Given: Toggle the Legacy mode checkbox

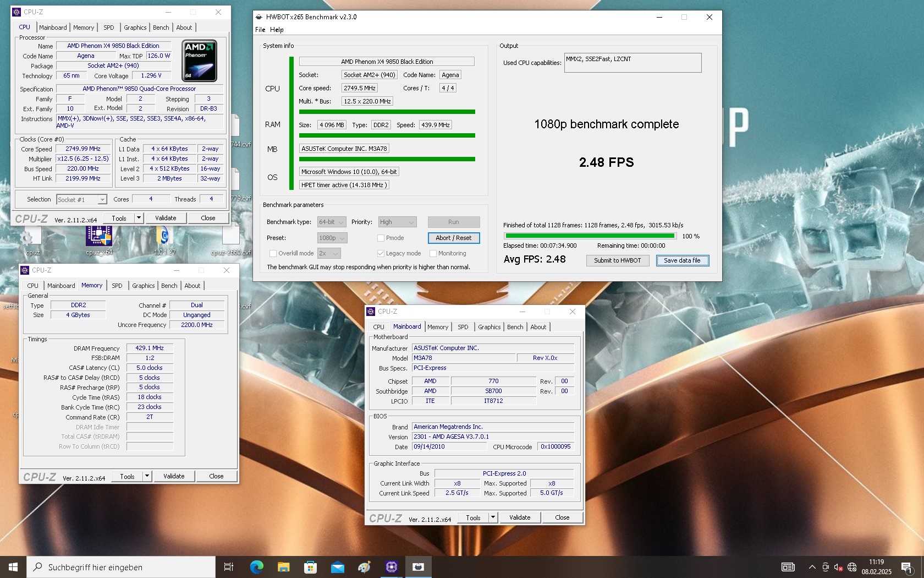Looking at the screenshot, I should pos(381,253).
